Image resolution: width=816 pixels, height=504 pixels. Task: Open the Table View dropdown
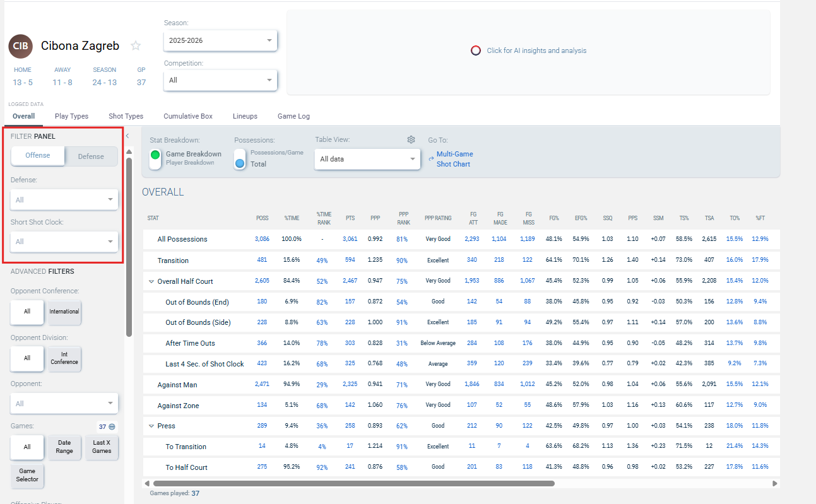coord(367,159)
